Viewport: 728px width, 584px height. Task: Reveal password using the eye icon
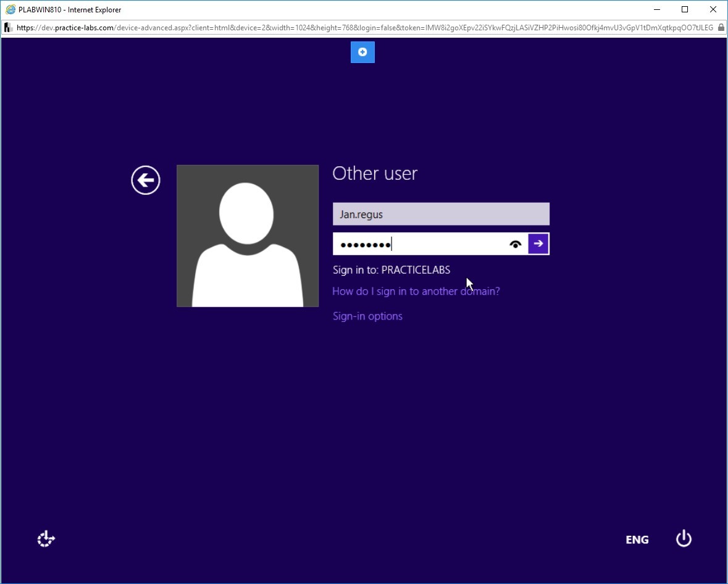click(x=516, y=244)
